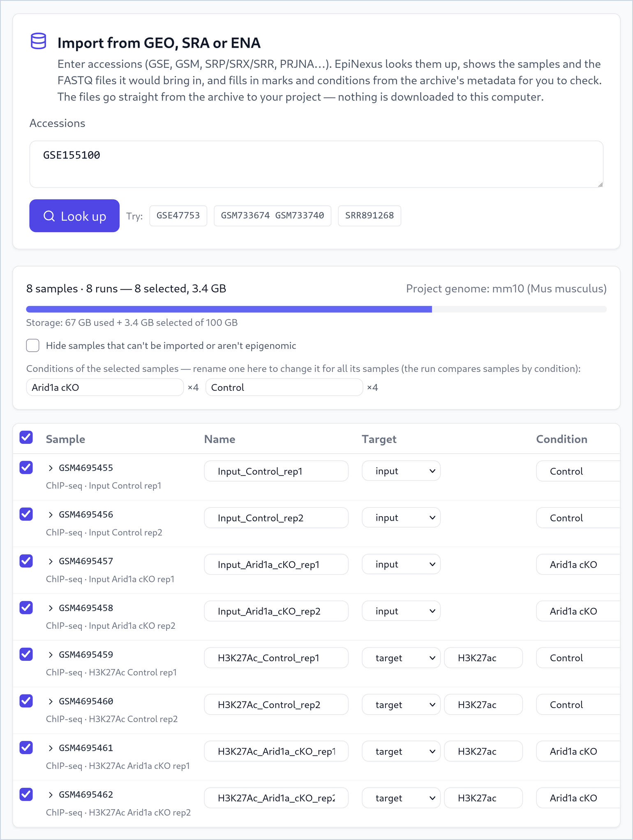The image size is (633, 840).
Task: Open target dropdown for Input_Arid1a_cKO_rep2
Action: pos(401,611)
